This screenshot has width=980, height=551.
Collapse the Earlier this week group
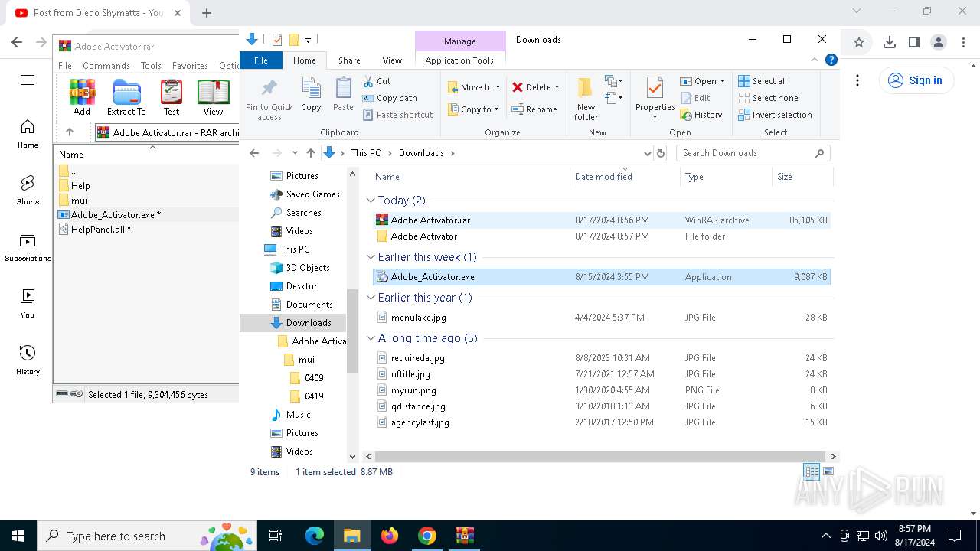(371, 257)
